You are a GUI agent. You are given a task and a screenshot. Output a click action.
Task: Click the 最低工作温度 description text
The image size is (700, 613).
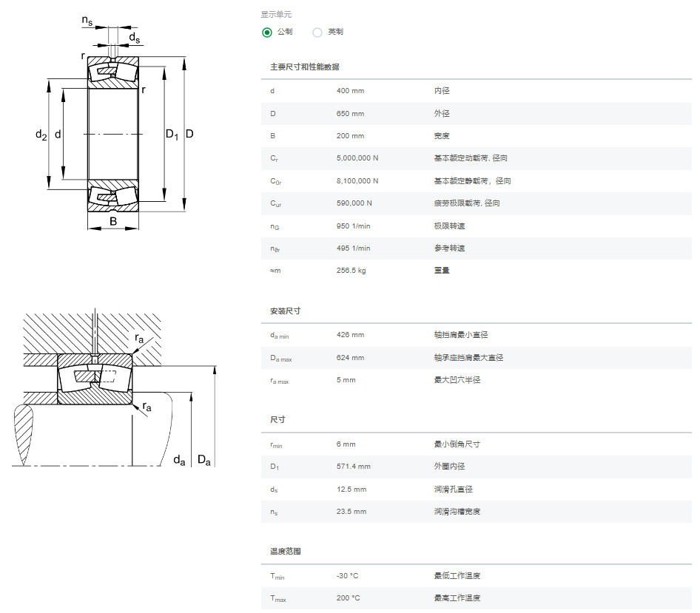(x=457, y=576)
